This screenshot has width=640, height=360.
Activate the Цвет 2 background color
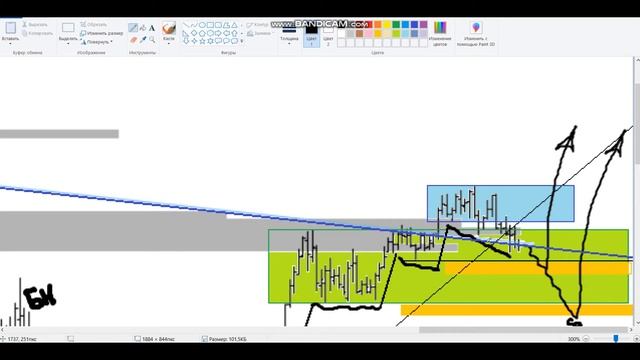point(328,34)
